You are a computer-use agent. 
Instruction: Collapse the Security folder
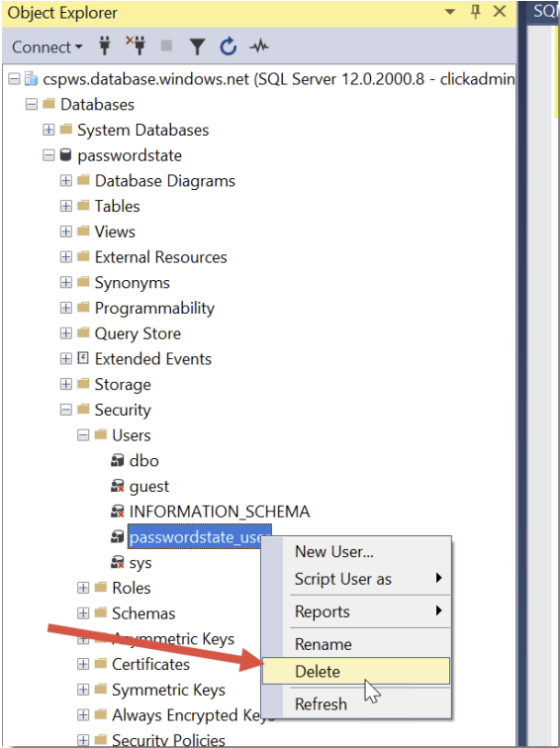(x=66, y=410)
